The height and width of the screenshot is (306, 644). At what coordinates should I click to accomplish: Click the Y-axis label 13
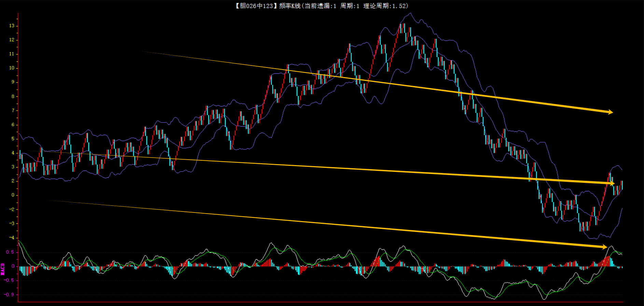(12, 26)
